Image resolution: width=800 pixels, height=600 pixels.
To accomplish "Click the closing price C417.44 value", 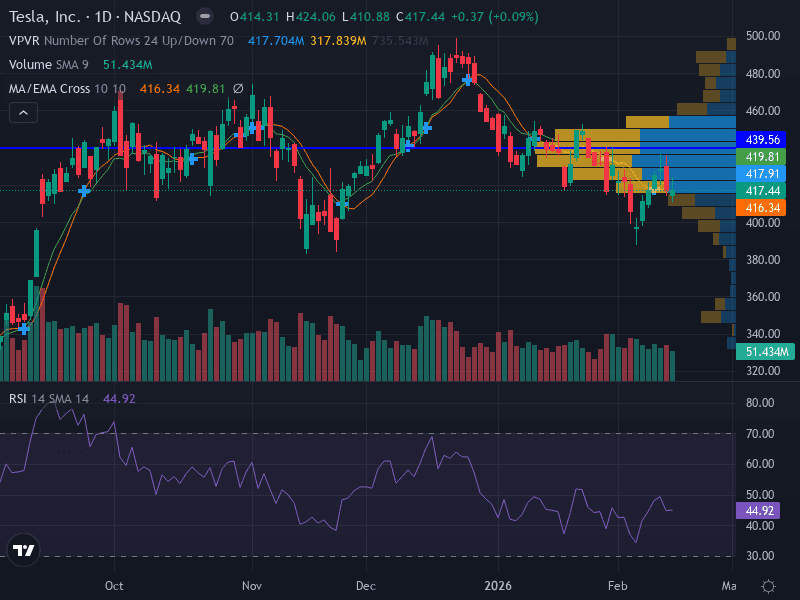I will coord(420,17).
